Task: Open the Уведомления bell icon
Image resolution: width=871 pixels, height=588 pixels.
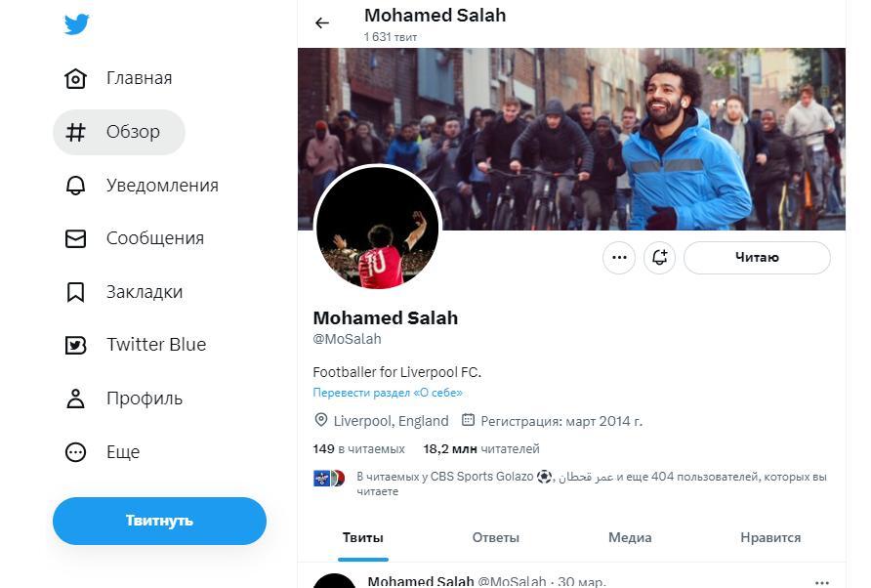Action: (x=75, y=185)
